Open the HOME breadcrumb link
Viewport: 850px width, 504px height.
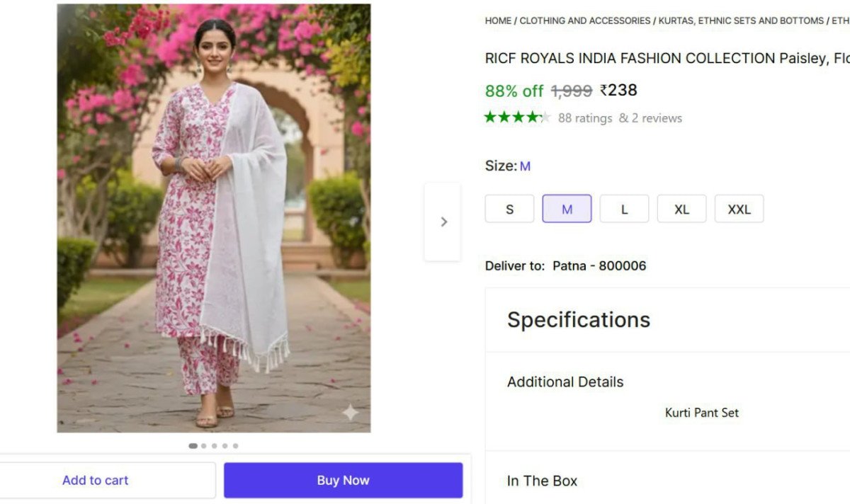click(x=497, y=21)
